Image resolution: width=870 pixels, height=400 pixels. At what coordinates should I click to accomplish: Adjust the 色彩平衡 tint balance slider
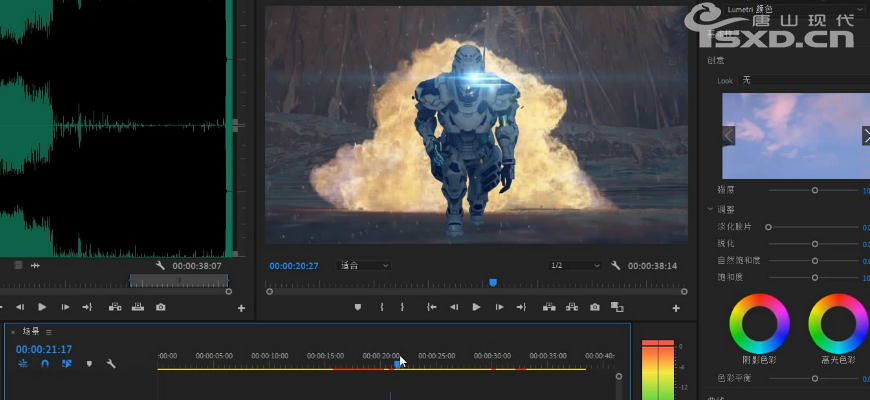(x=815, y=378)
